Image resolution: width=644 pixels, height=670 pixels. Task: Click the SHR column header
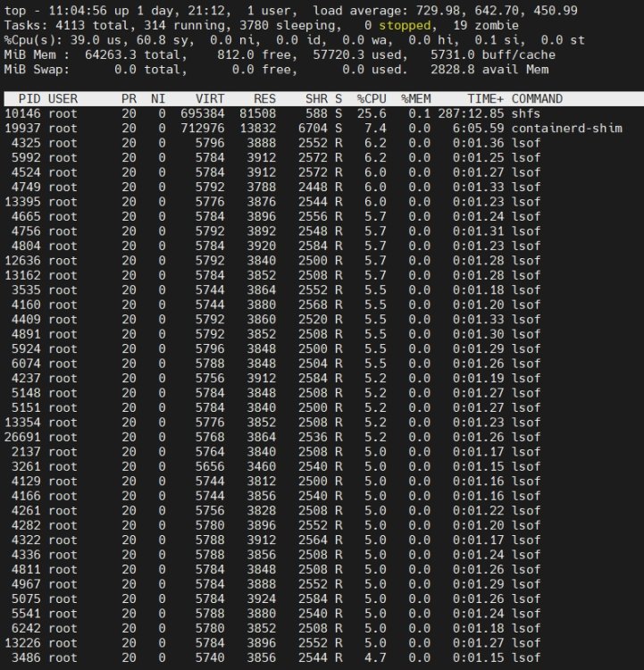[x=316, y=98]
